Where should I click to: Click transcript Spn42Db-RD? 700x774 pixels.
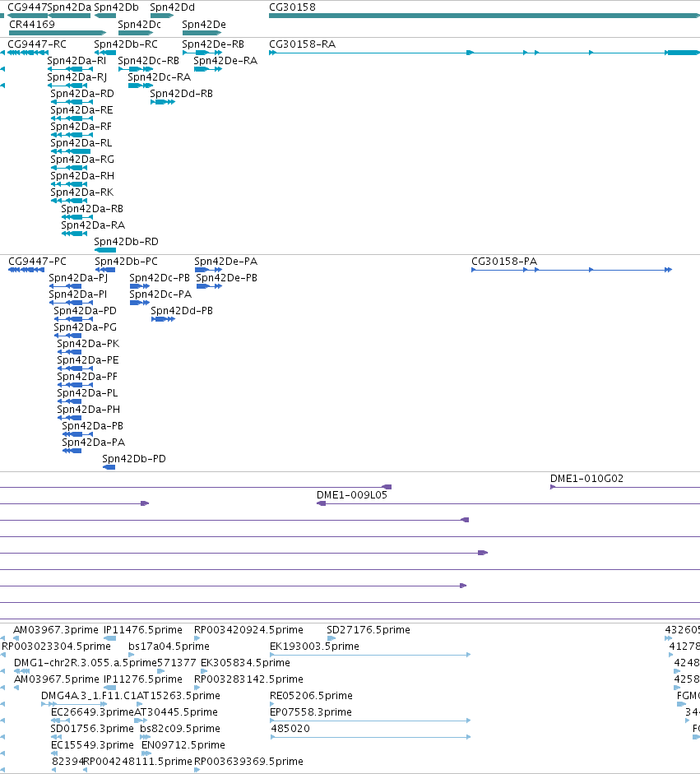click(127, 241)
